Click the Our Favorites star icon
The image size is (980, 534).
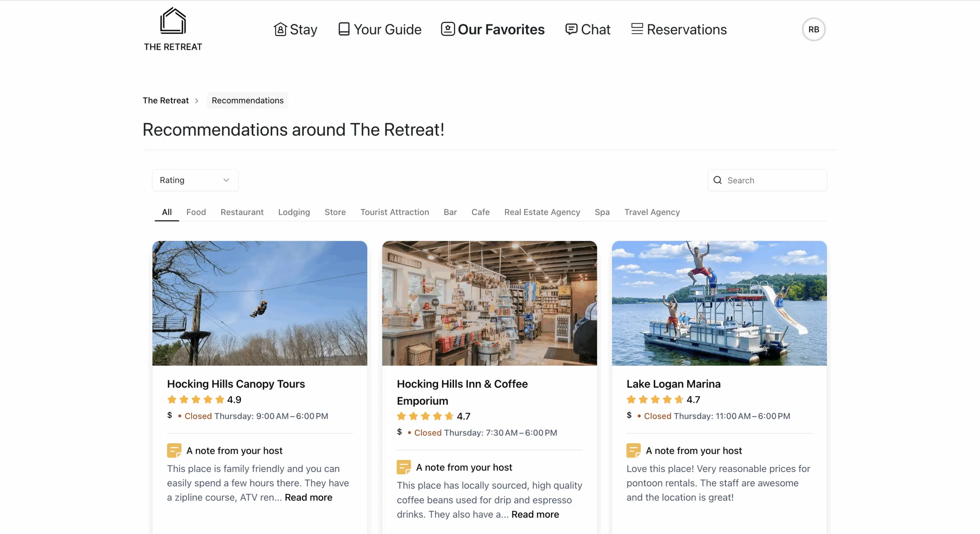448,29
